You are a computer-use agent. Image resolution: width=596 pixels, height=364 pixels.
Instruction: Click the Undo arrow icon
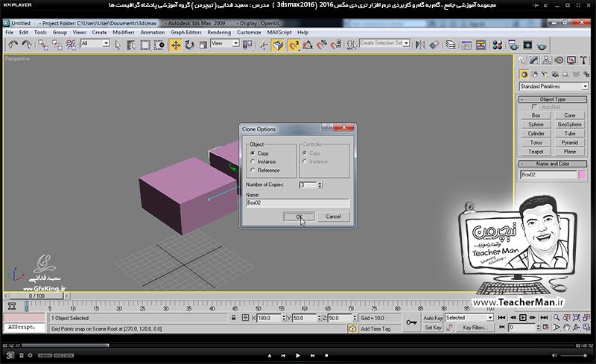point(13,45)
